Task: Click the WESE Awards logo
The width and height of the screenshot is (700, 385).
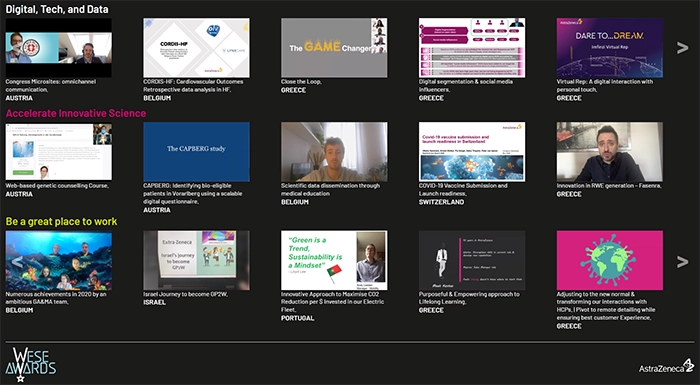Action: pos(31,364)
